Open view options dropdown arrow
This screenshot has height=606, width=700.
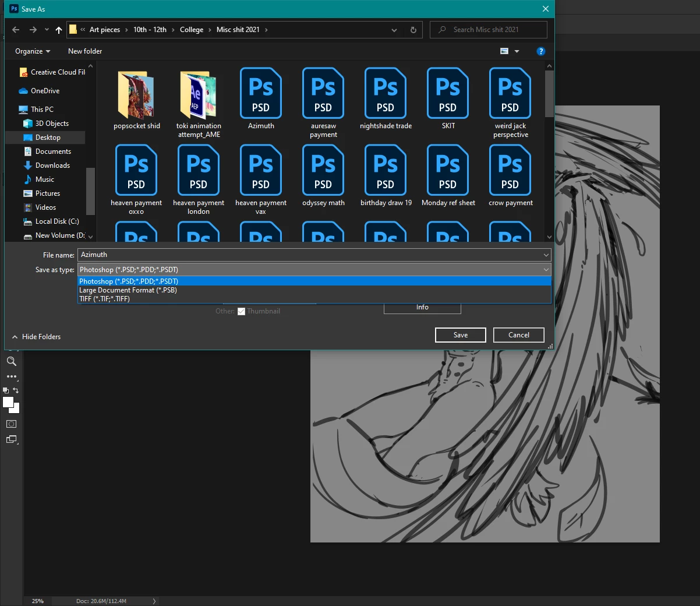[517, 51]
